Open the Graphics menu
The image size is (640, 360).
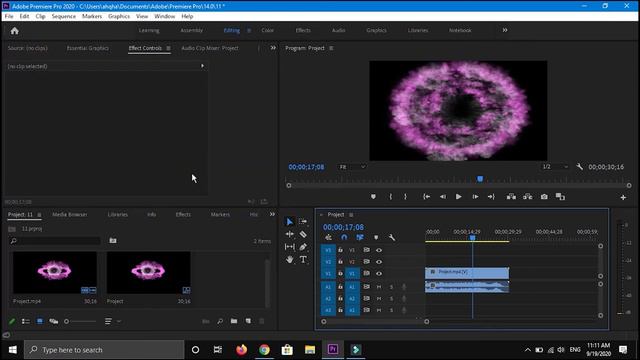pyautogui.click(x=119, y=16)
